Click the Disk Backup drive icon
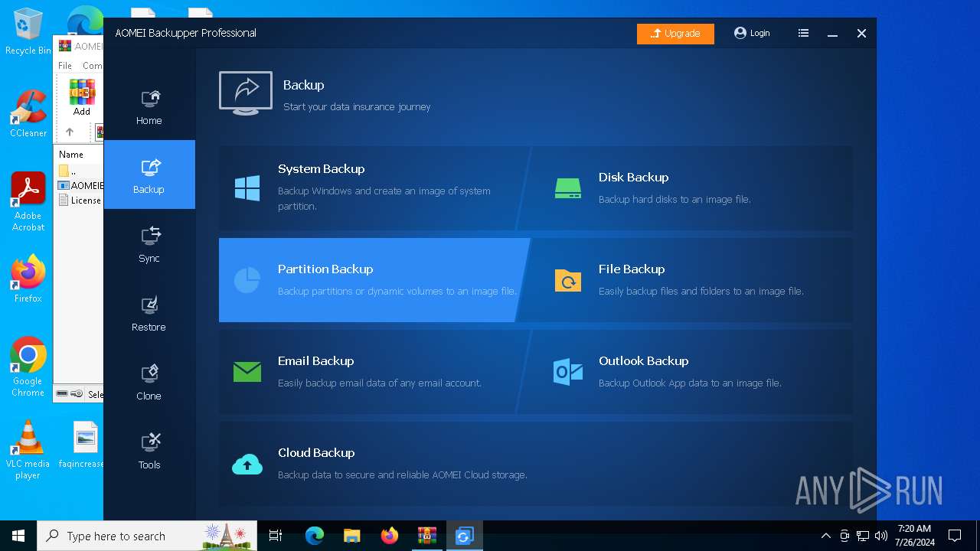The image size is (980, 551). coord(568,188)
